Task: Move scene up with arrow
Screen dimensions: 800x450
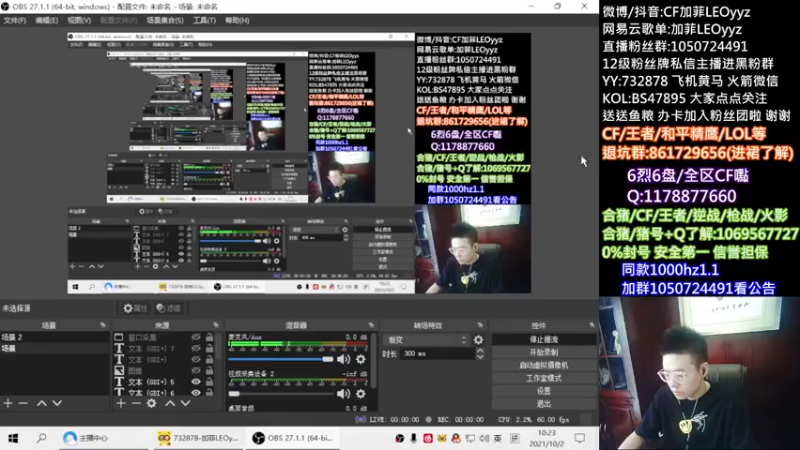Action: 42,403
